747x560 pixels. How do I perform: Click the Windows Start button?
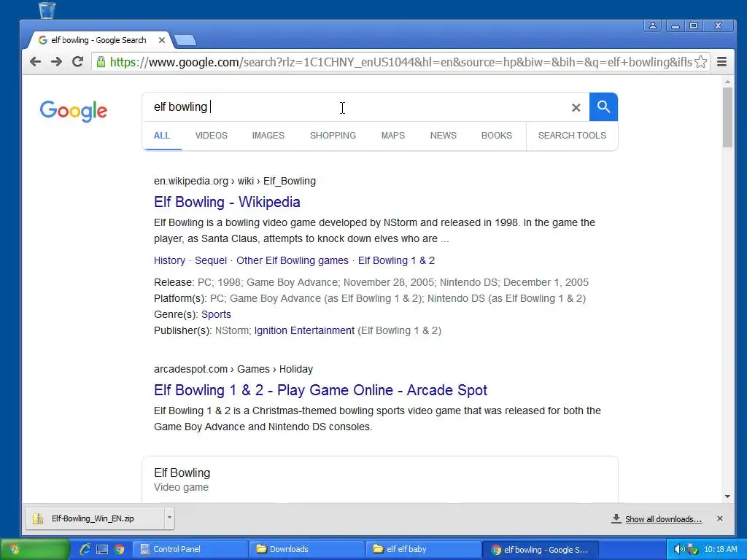(x=34, y=549)
